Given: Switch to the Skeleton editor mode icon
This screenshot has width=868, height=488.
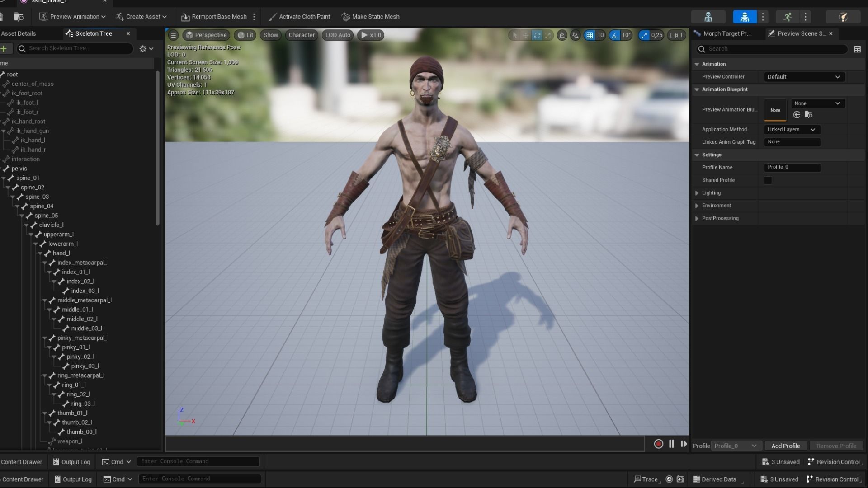Looking at the screenshot, I should coord(708,17).
